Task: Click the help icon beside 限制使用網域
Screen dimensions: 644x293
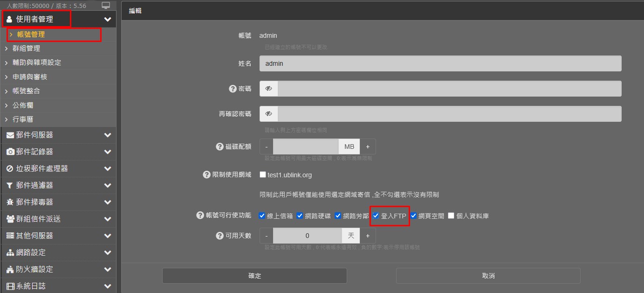Action: (x=207, y=174)
